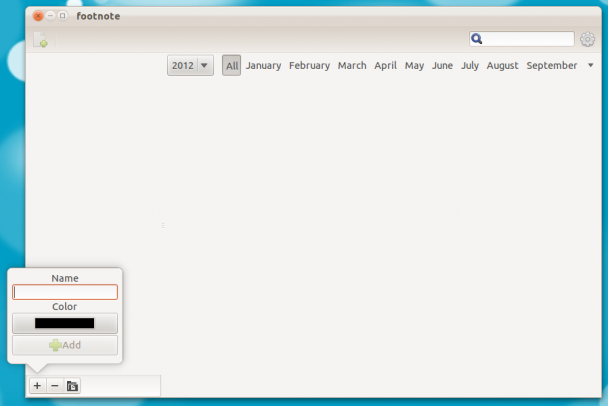This screenshot has height=406, width=608.
Task: Click the archive folder icon button
Action: [72, 386]
